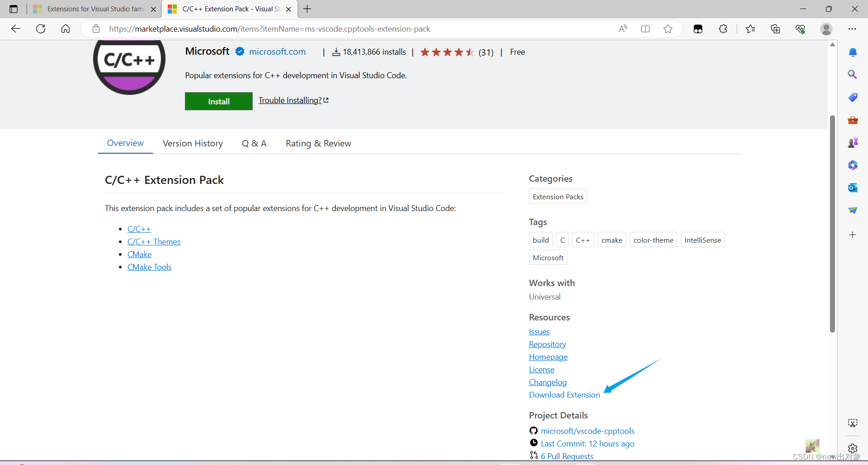Open the star rating (31) reviews
Image resolution: width=868 pixels, height=465 pixels.
[457, 52]
